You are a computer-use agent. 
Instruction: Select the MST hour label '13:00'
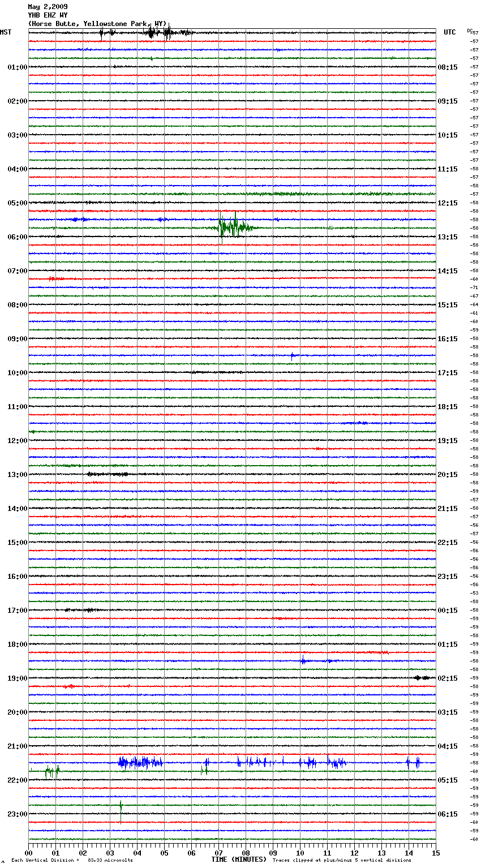click(18, 474)
